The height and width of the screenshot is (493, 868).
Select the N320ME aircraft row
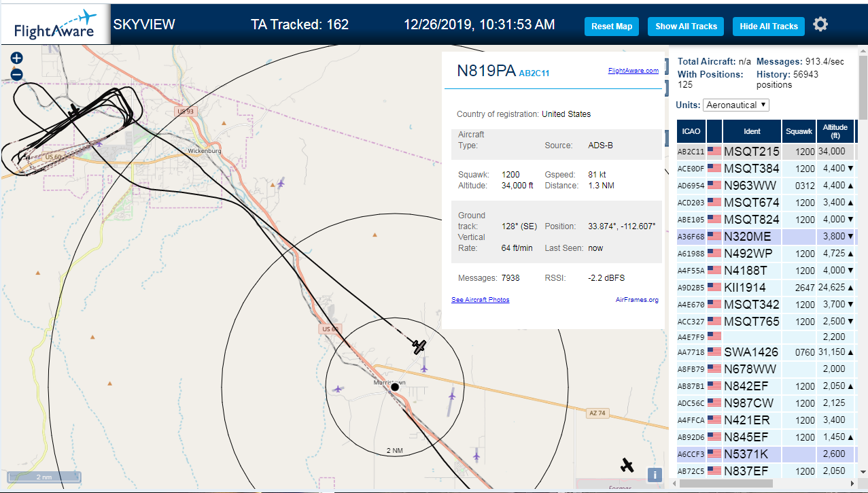(766, 236)
